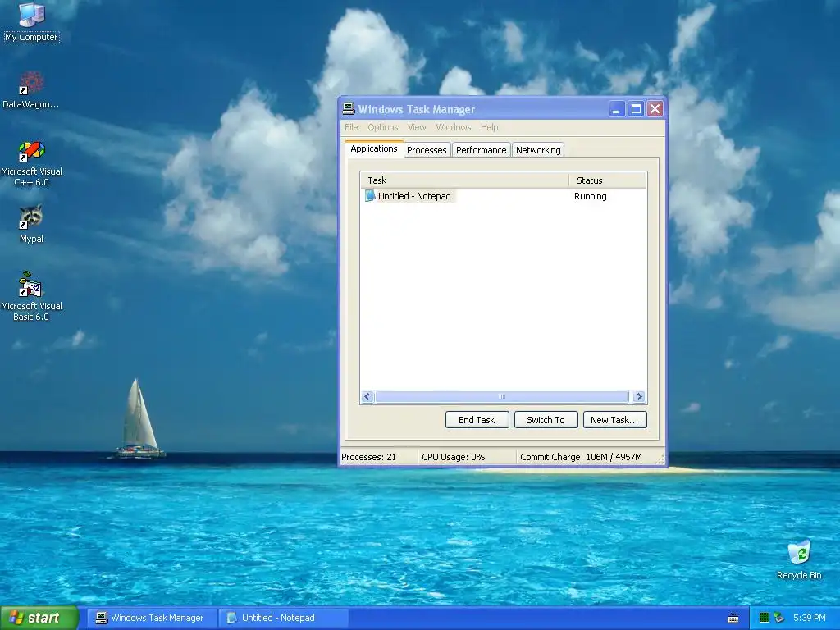Click the 5:39 PM taskbar clock

click(x=809, y=618)
